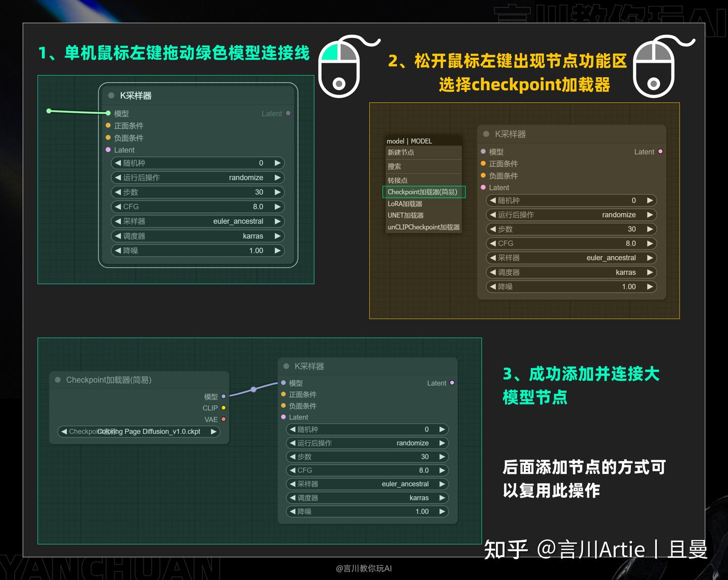This screenshot has width=728, height=580.
Task: Click the 负面条件 port in yellow step 2 node
Action: (x=483, y=175)
